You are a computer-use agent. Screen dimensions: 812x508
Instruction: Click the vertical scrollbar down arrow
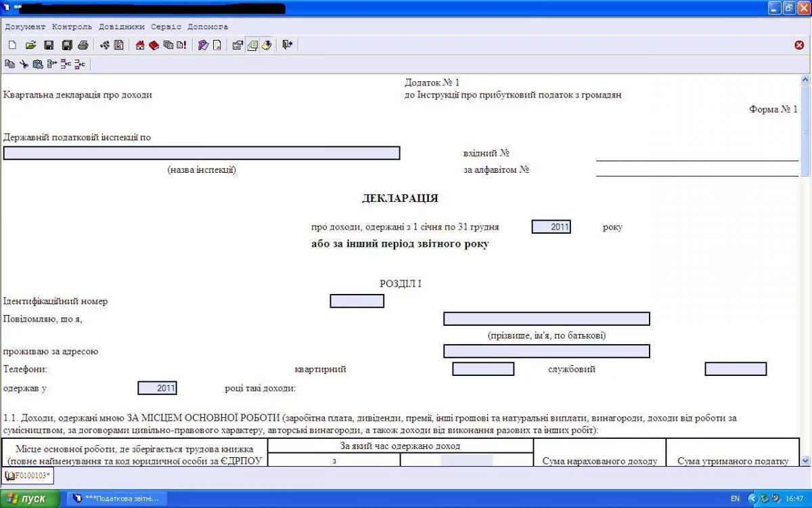805,461
